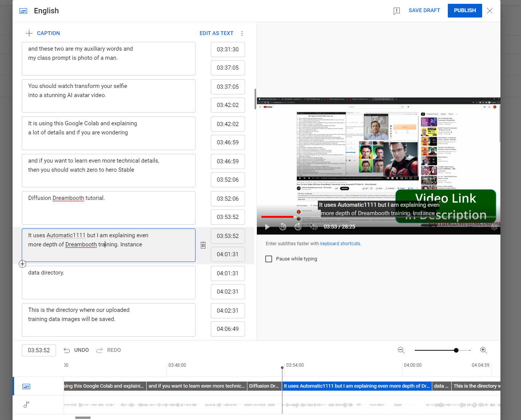
Task: Zoom in the timeline with magnifier icon
Action: (x=483, y=350)
